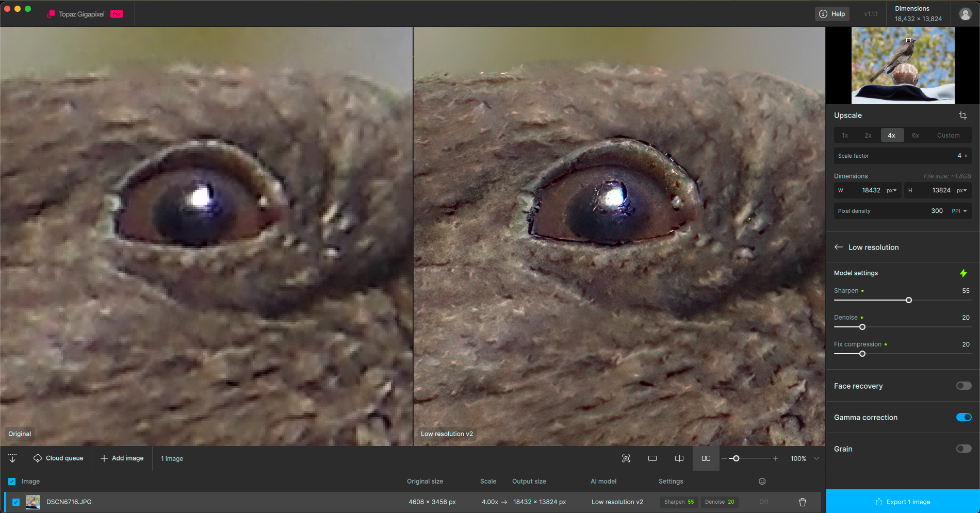Select the 2x upscale option
980x513 pixels.
868,136
